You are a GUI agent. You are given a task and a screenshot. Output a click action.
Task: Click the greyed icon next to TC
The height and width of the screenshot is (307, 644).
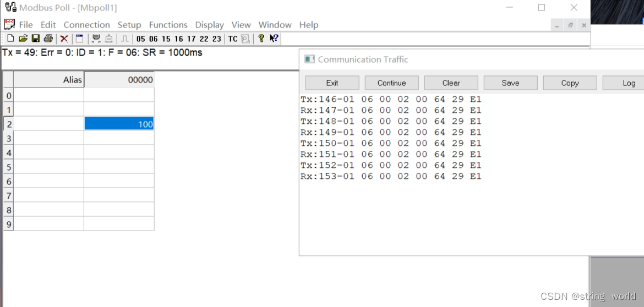pyautogui.click(x=245, y=39)
